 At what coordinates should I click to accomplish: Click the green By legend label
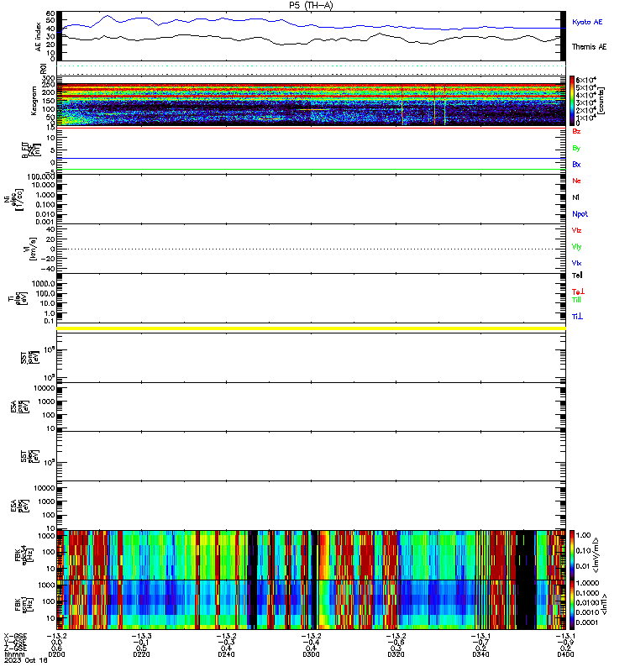(x=576, y=149)
